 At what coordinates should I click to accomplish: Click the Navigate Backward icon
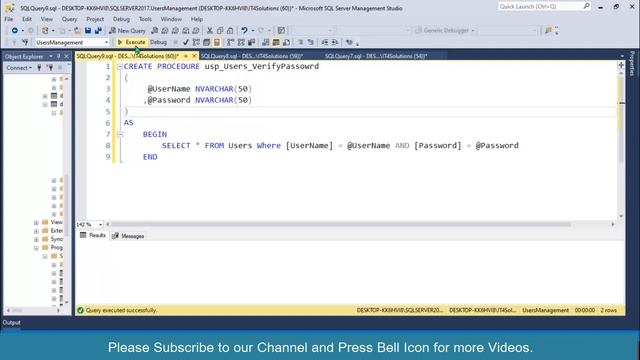14,31
